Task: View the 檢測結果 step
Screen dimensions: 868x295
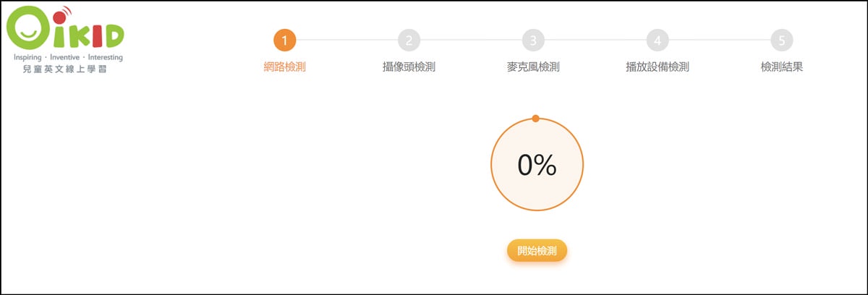Action: tap(781, 67)
